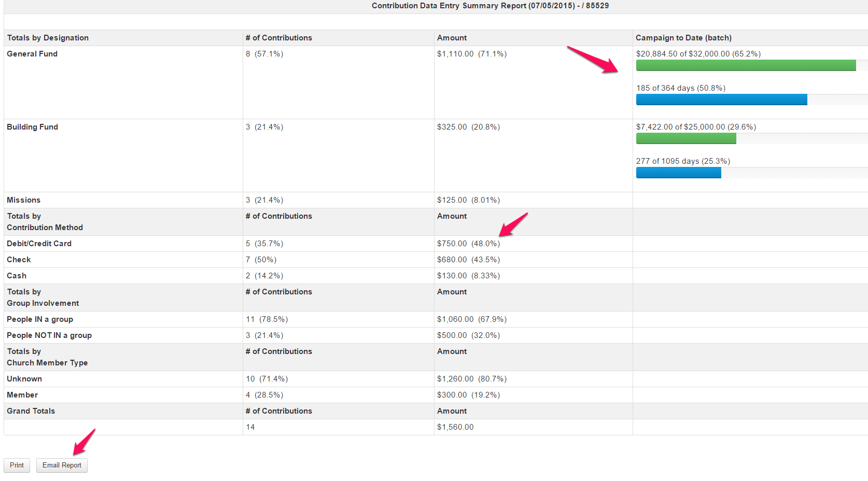The image size is (868, 481).
Task: Click '$325.00 (20.8%)' Building Fund amount
Action: coord(468,127)
